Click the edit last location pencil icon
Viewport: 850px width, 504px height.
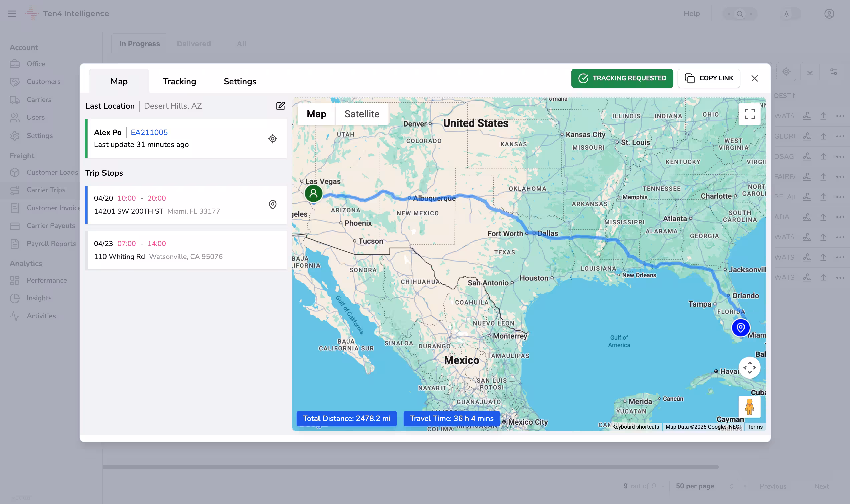(280, 106)
